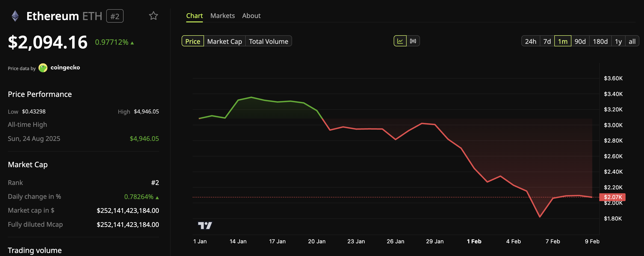Screen dimensions: 644x256
Task: Switch to the Markets tab
Action: pyautogui.click(x=222, y=15)
